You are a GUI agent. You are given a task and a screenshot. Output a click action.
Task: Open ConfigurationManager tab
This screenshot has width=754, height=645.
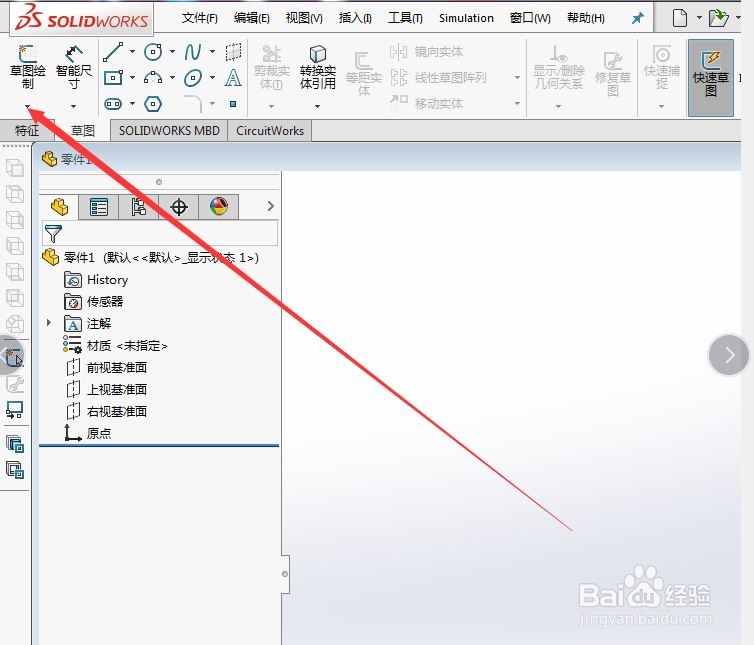click(138, 207)
